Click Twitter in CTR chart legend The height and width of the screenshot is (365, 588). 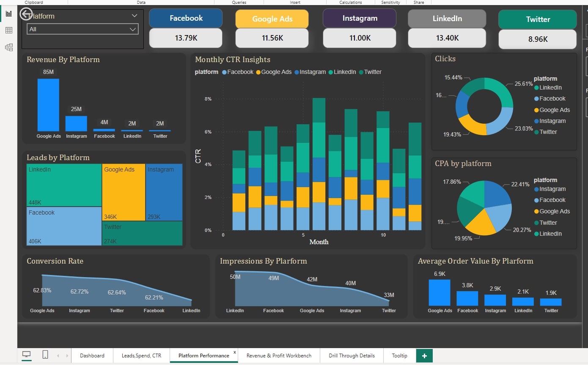click(x=370, y=72)
